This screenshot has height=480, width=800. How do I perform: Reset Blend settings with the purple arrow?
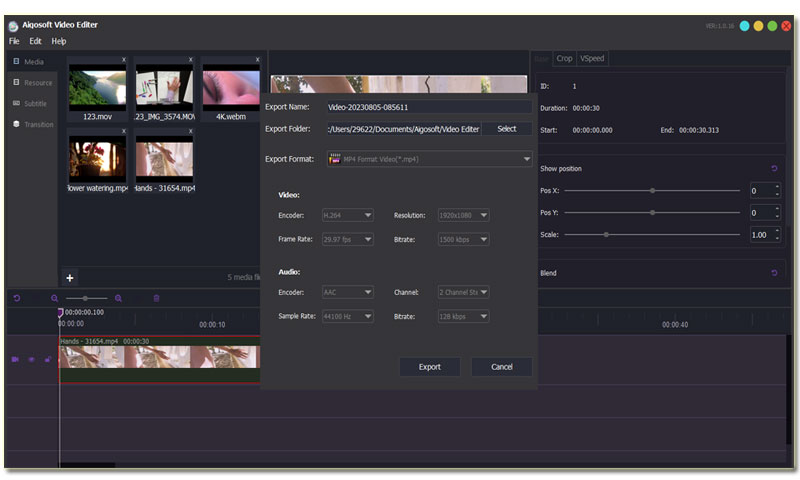pyautogui.click(x=774, y=273)
